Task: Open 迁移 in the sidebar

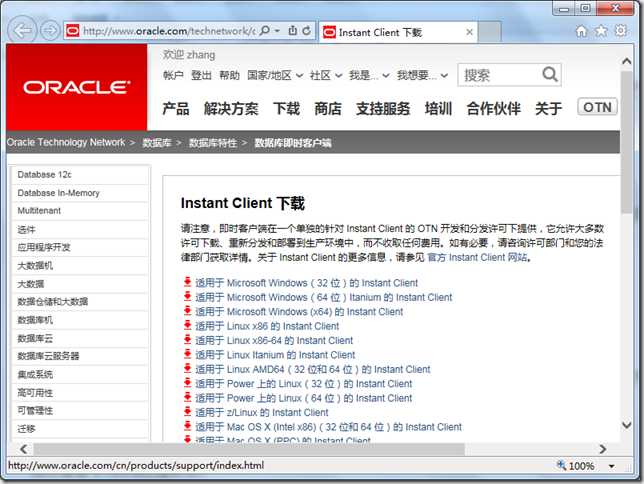Action: 80,429
